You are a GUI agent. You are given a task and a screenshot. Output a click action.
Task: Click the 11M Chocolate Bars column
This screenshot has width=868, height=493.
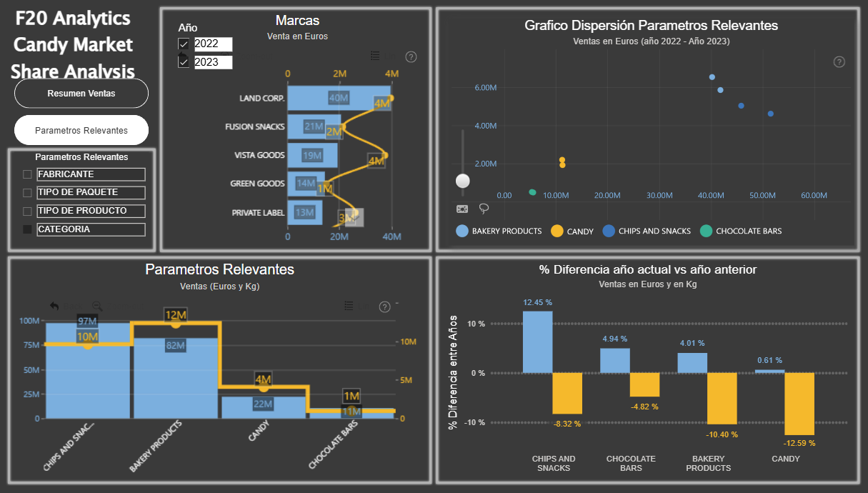[351, 412]
